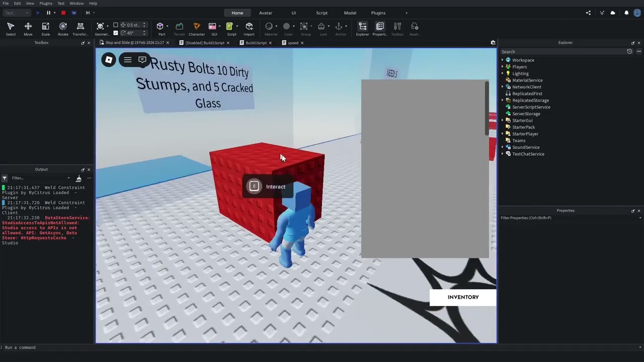The width and height of the screenshot is (644, 362).
Task: Click the Explorer history filter icon
Action: (629, 51)
